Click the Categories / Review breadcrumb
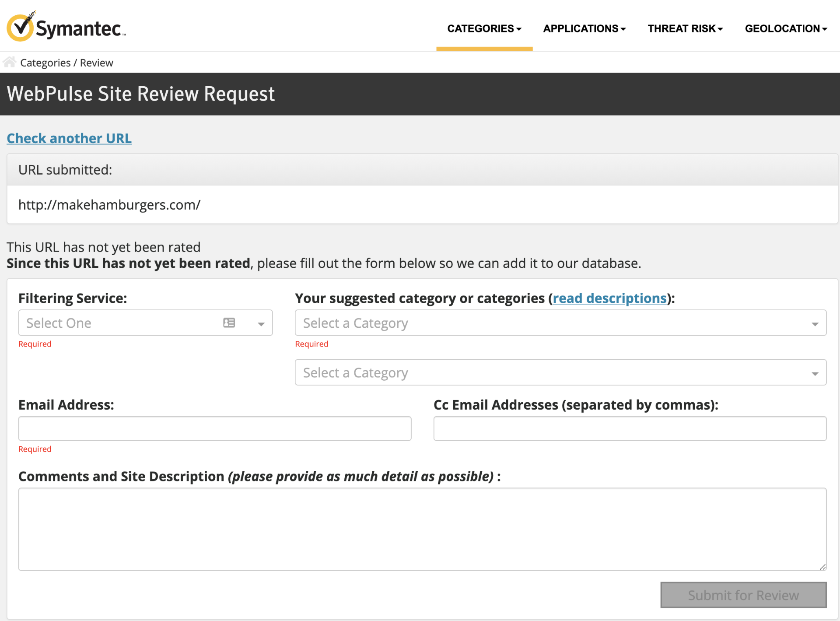The width and height of the screenshot is (840, 621). click(x=66, y=63)
